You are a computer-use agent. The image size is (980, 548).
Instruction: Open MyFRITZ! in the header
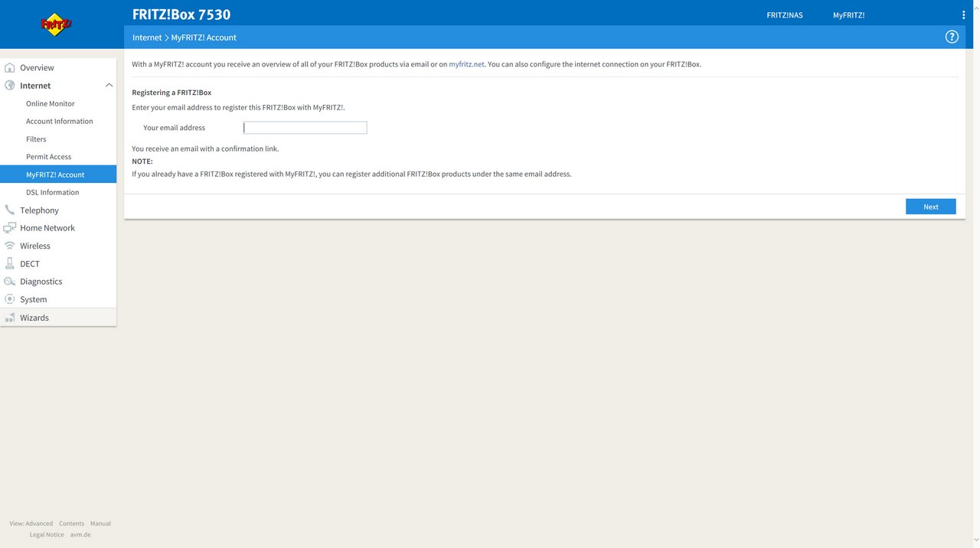point(848,15)
